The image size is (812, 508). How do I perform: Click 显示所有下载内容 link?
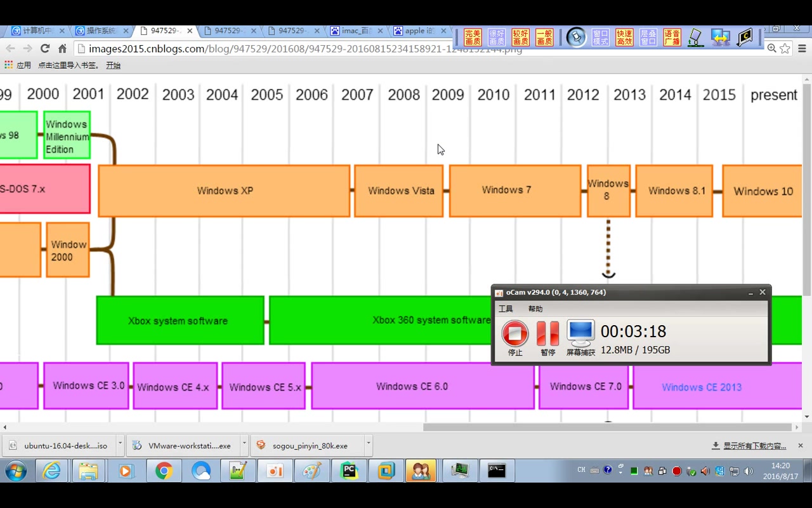tap(754, 446)
